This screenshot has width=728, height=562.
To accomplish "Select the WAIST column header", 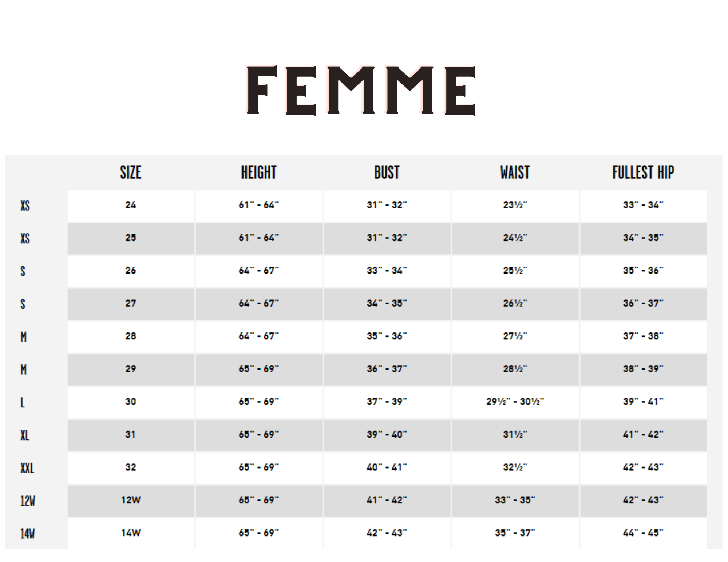I will pos(515,172).
